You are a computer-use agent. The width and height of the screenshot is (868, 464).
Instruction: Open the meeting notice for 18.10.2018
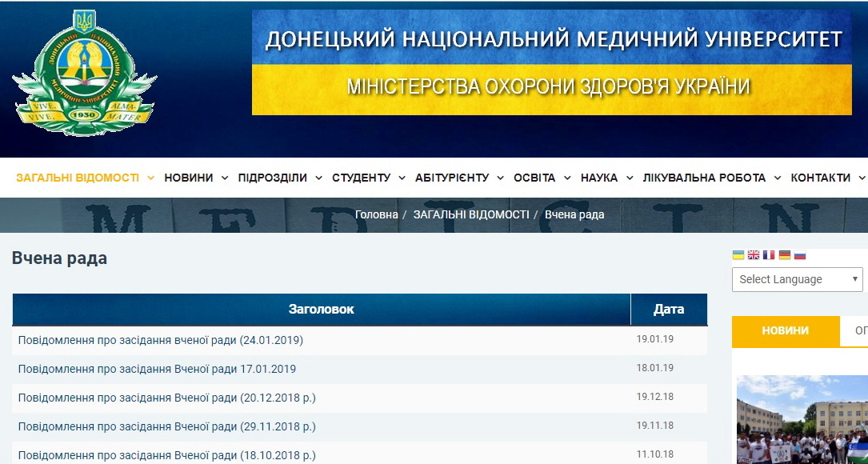coord(166,455)
